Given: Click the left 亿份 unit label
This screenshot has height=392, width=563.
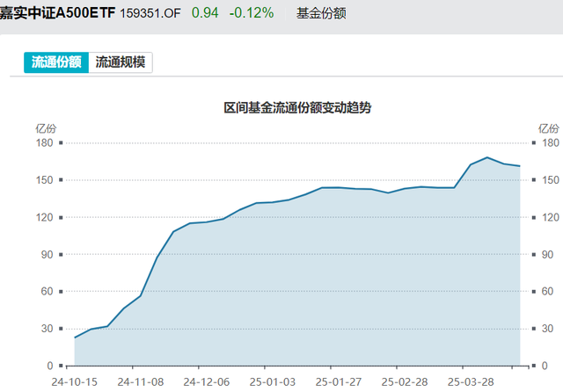Looking at the screenshot, I should coord(46,128).
